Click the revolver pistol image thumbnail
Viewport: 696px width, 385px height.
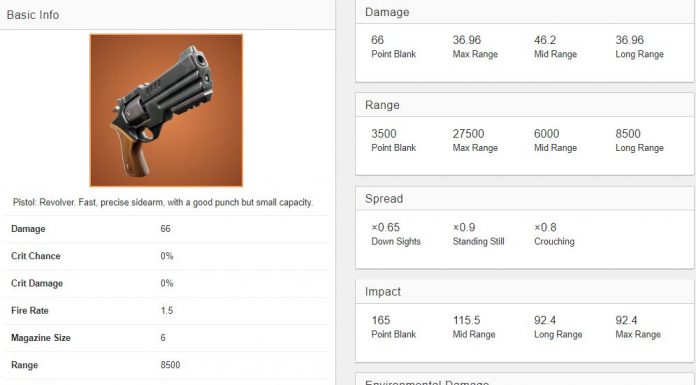(x=166, y=110)
